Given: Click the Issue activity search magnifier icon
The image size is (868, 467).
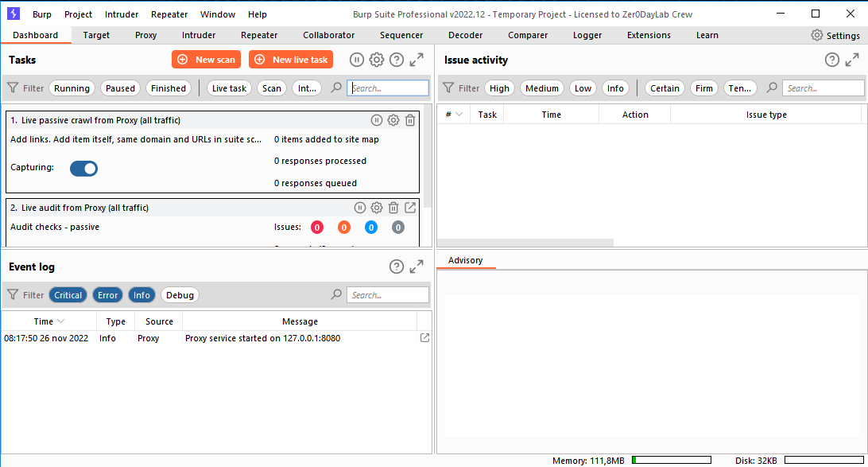Looking at the screenshot, I should [x=772, y=88].
